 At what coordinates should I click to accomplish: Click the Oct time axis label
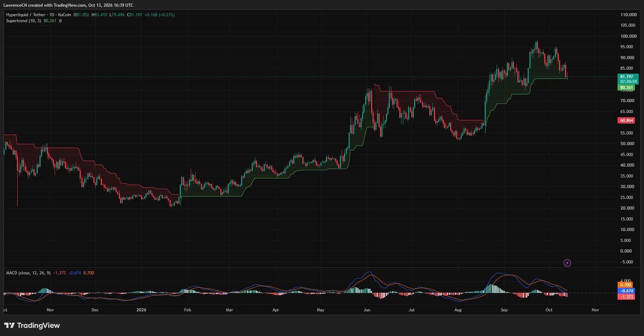pos(549,310)
